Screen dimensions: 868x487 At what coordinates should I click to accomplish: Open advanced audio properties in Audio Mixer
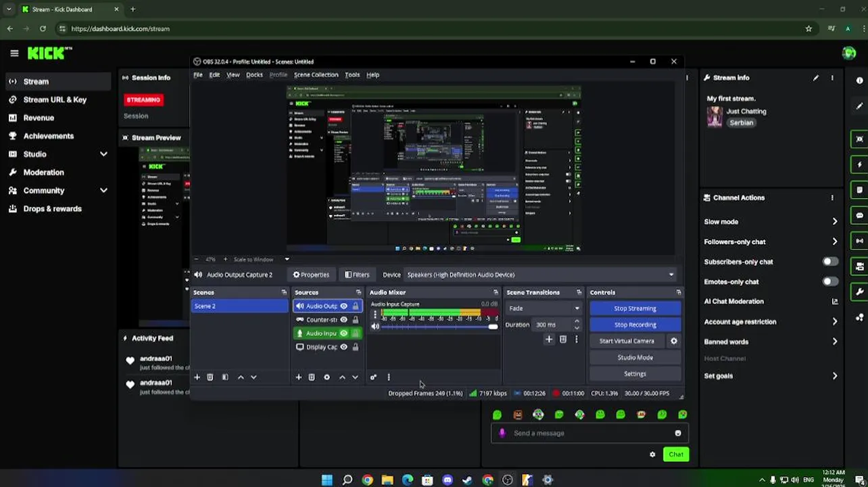click(373, 377)
